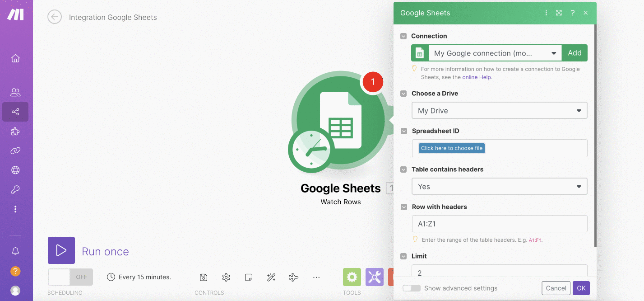
Task: Open module panel three-dot menu
Action: click(x=546, y=13)
